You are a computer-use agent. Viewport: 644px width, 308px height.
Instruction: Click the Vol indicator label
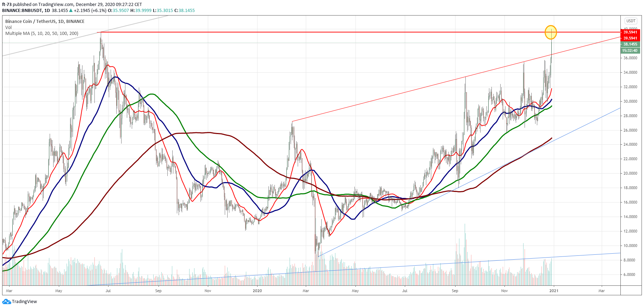[8, 28]
